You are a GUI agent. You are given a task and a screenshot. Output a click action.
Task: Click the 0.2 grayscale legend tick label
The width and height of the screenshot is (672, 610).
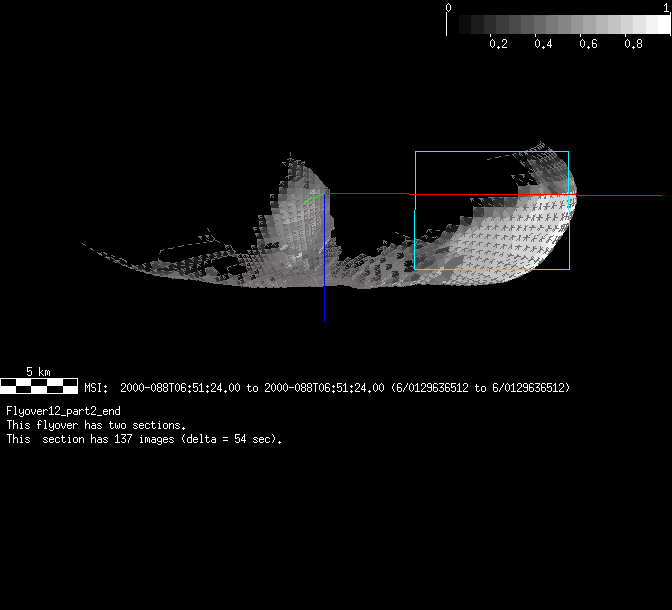click(498, 44)
